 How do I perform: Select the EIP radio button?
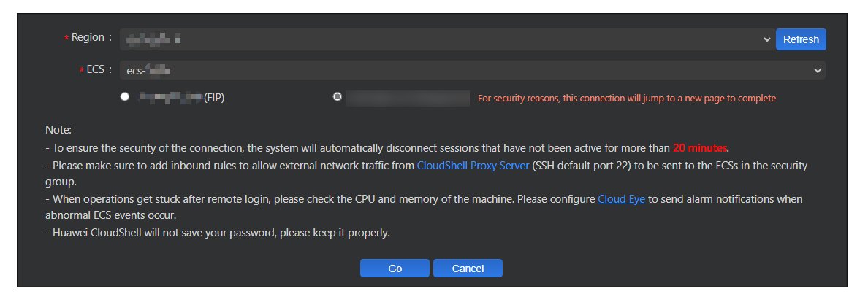coord(125,96)
